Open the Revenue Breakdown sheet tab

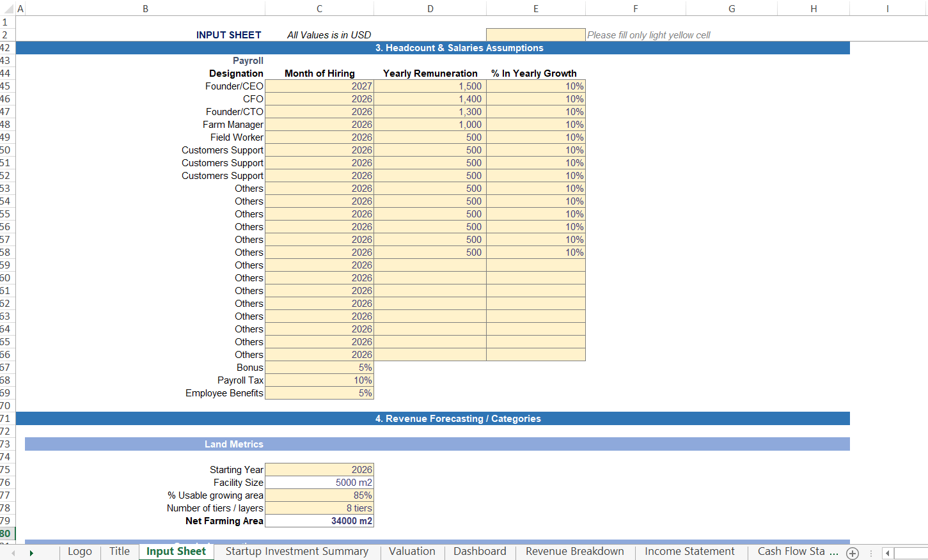click(x=574, y=552)
